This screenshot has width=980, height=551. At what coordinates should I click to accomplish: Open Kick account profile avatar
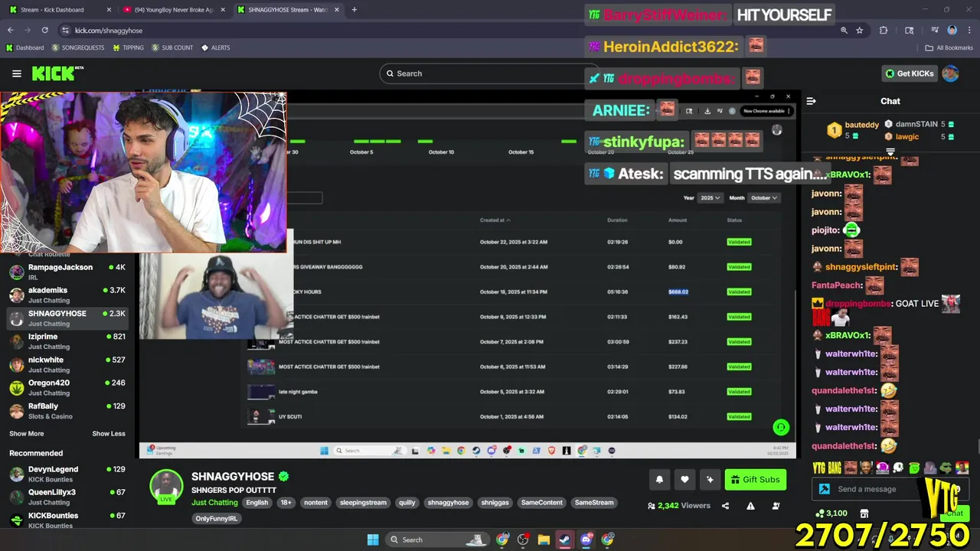click(x=950, y=73)
